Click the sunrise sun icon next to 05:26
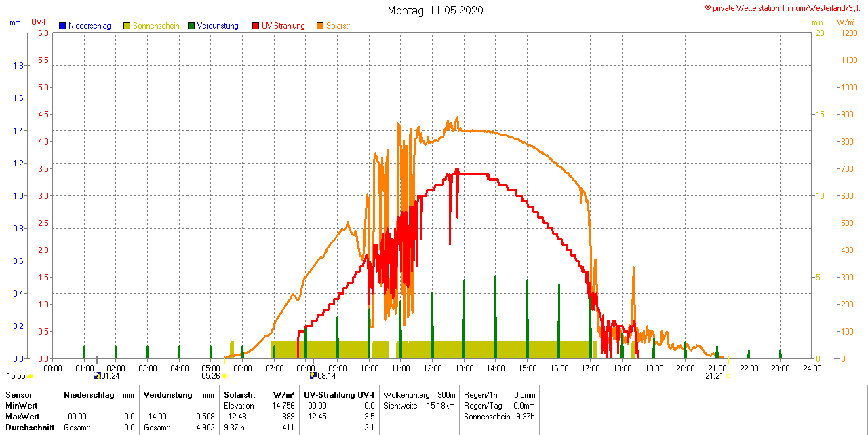868x435 pixels. (224, 376)
